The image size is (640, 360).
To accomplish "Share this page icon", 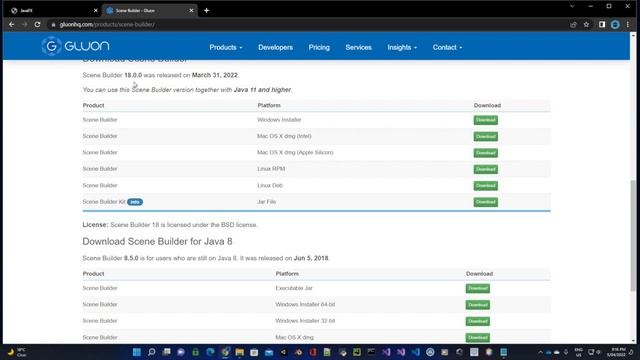I will (573, 24).
